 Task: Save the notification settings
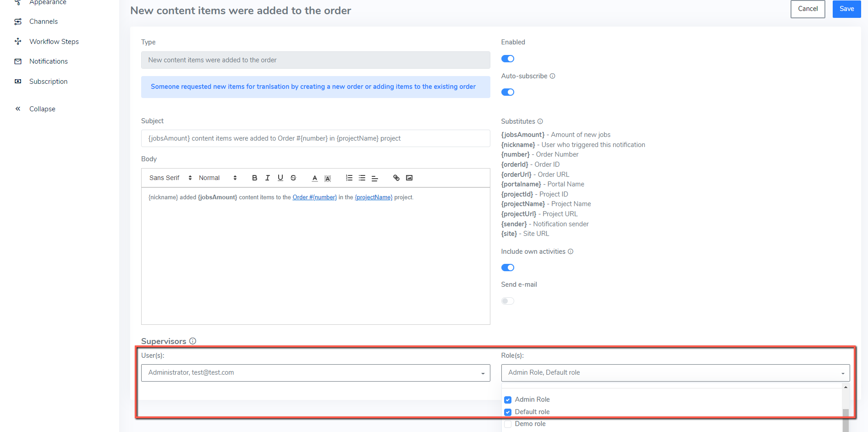[847, 9]
